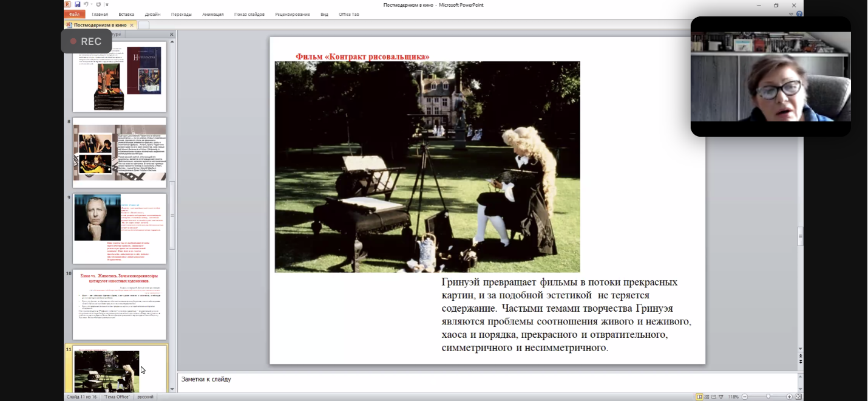
Task: Click the Файл button
Action: pyautogui.click(x=74, y=14)
